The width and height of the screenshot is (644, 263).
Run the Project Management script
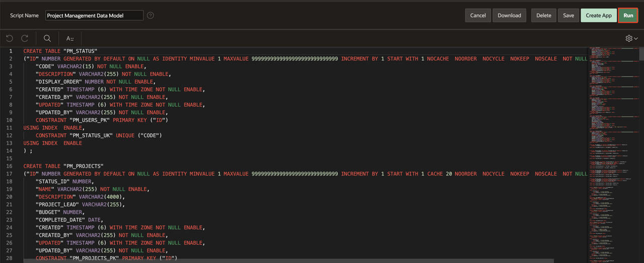[628, 16]
